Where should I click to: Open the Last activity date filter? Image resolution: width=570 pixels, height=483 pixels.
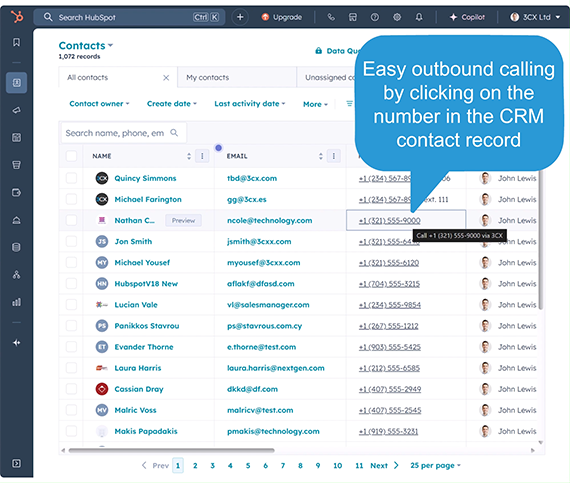(250, 104)
